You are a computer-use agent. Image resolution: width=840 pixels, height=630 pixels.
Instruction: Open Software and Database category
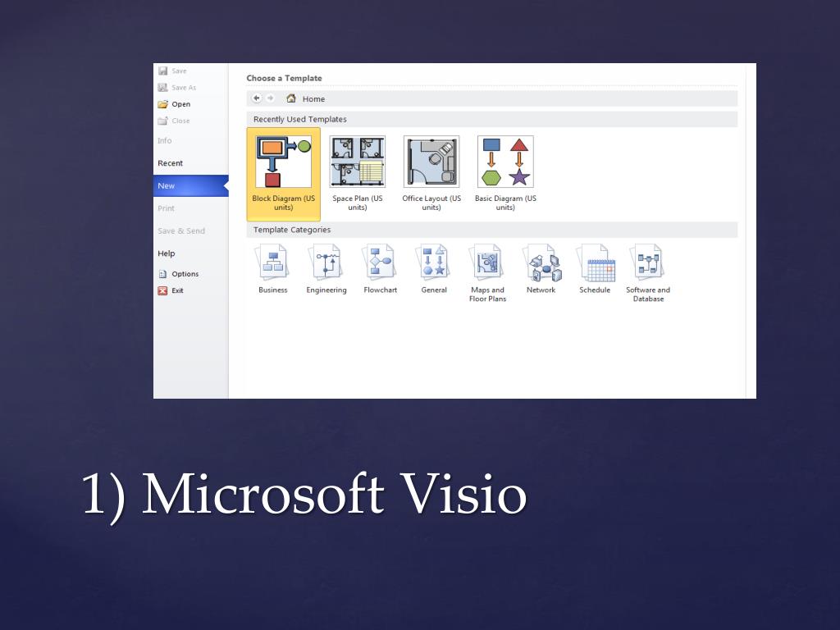(648, 273)
